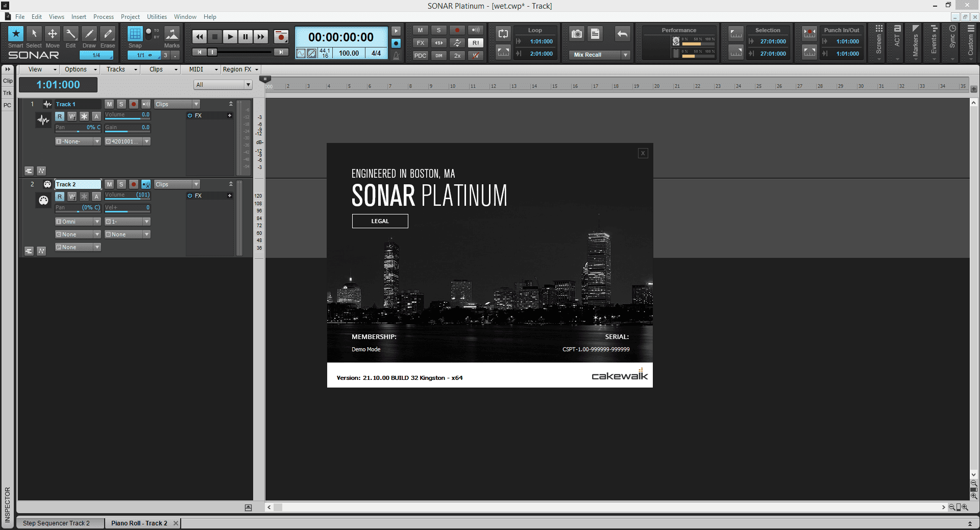The width and height of the screenshot is (980, 530).
Task: Expand the Inspector pane arrow
Action: (x=8, y=69)
